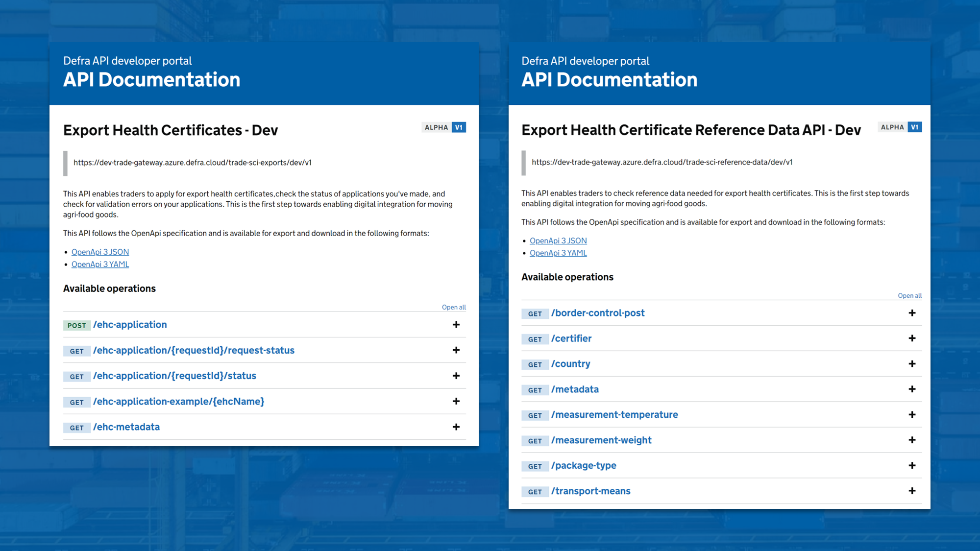Viewport: 980px width, 551px height.
Task: Expand the /measurement-temperature plus icon
Action: [x=912, y=415]
